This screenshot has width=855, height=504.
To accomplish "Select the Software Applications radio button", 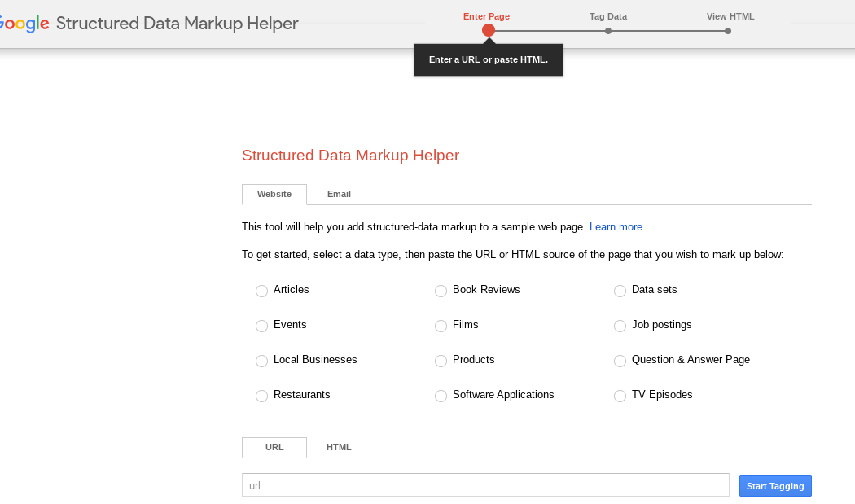I will (441, 396).
